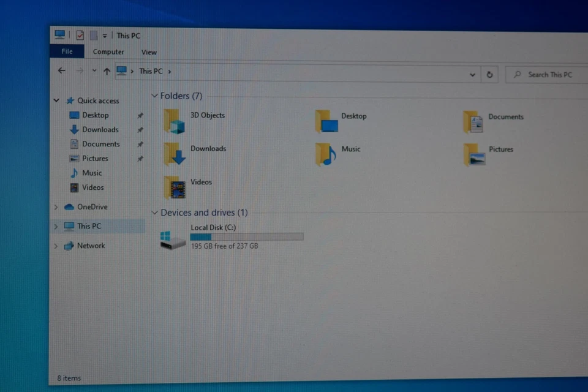588x392 pixels.
Task: Open the File menu
Action: click(66, 51)
